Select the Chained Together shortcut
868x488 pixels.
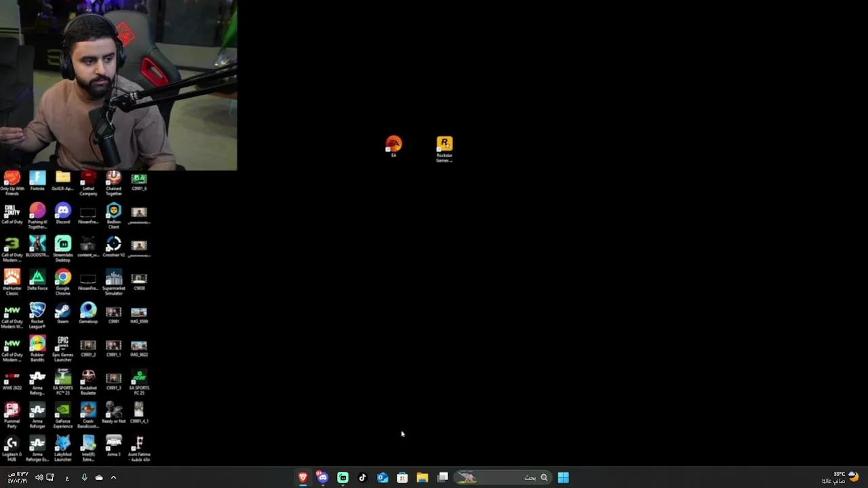113,184
